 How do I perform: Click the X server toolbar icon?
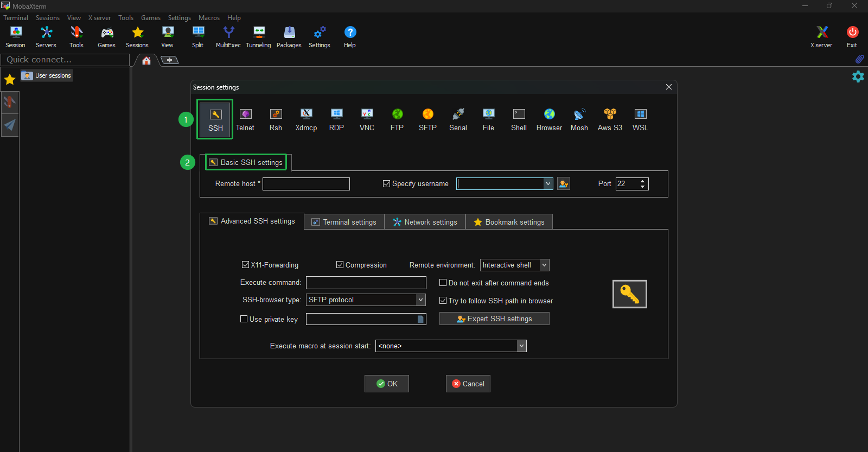(x=822, y=37)
